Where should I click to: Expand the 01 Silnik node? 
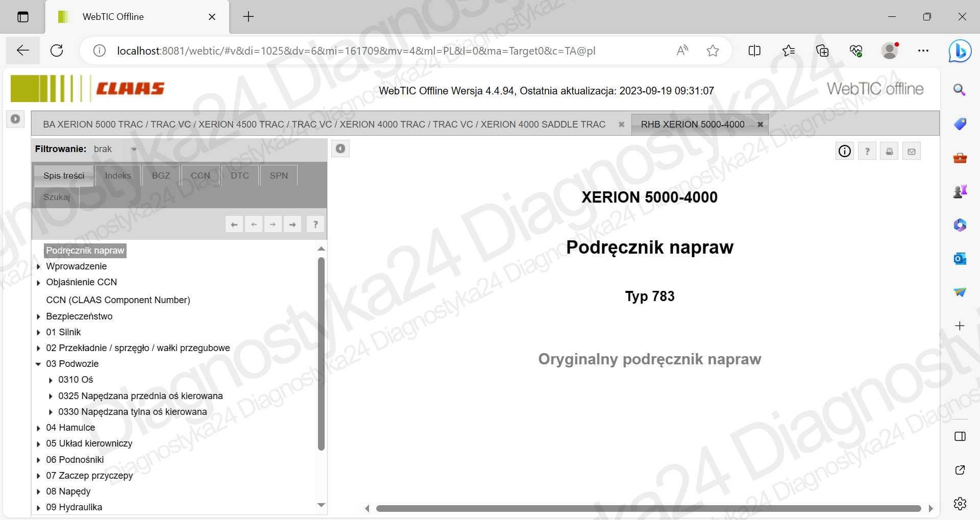coord(39,333)
